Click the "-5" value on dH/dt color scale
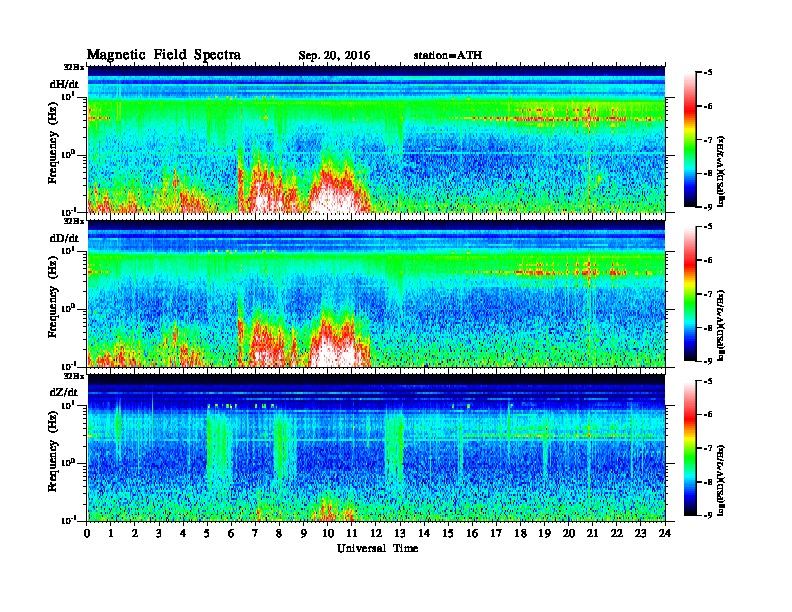The height and width of the screenshot is (612, 792). coord(708,73)
